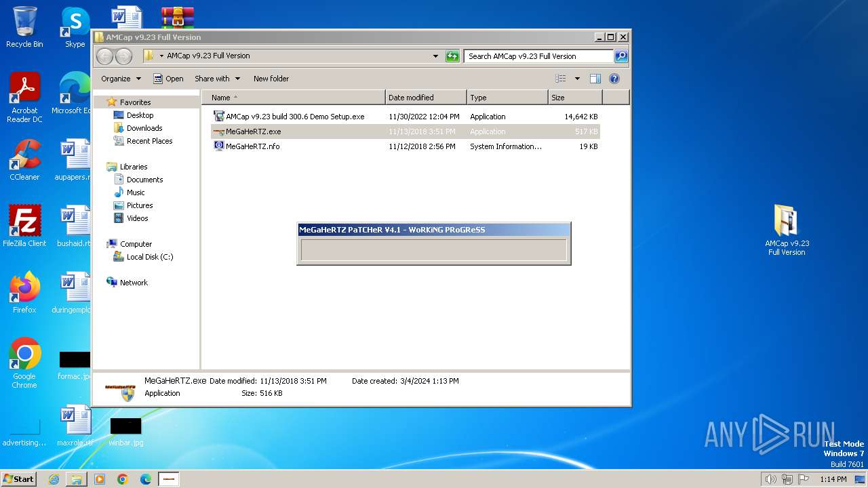Click Explorer Forward navigation button

[x=123, y=56]
